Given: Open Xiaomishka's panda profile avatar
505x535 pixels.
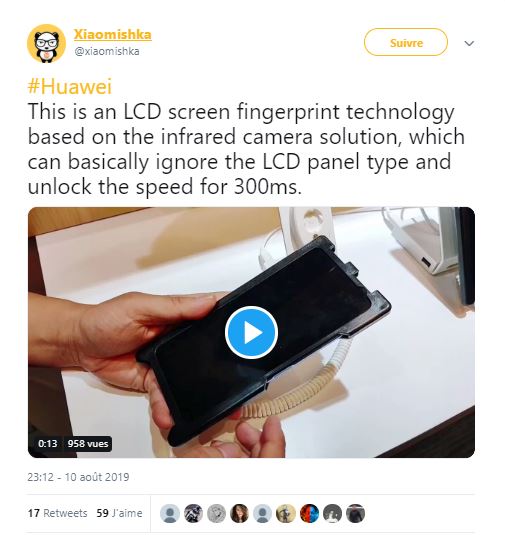Looking at the screenshot, I should (46, 43).
